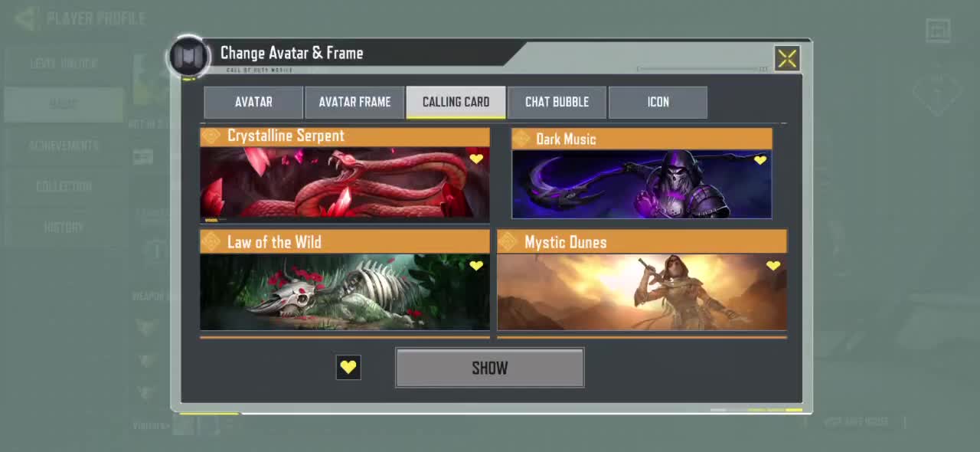
Task: Enable the favorites-only heart filter beside SHOW
Action: tap(348, 367)
